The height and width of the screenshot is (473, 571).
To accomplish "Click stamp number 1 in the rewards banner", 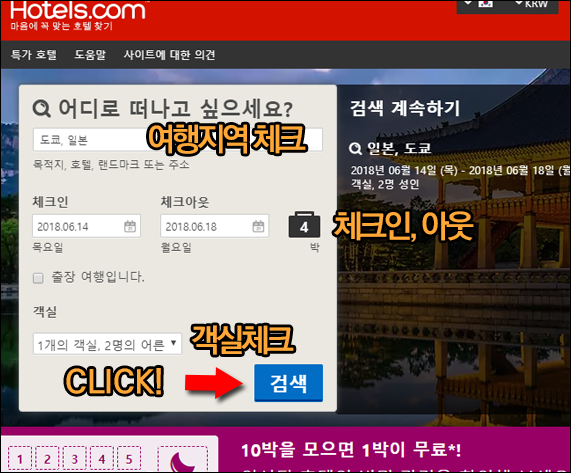I will tap(20, 459).
